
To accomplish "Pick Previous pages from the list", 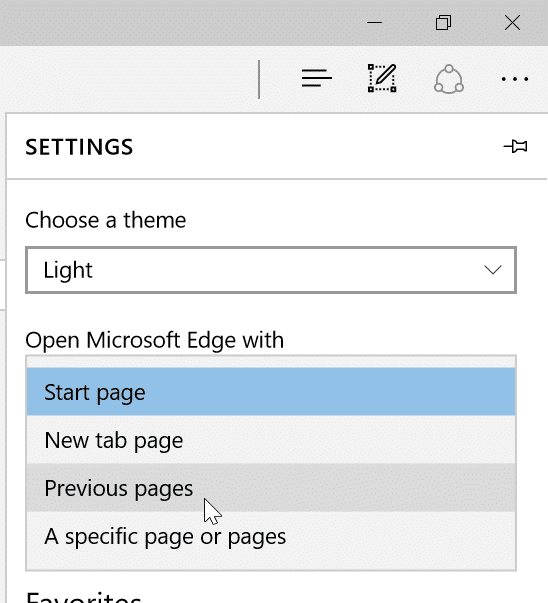I will pyautogui.click(x=271, y=488).
